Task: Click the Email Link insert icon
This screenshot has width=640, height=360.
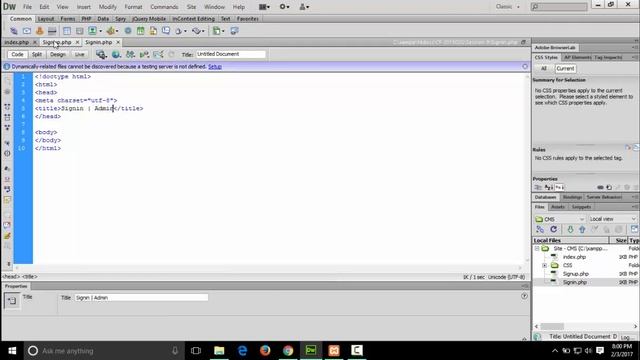Action: tap(27, 31)
